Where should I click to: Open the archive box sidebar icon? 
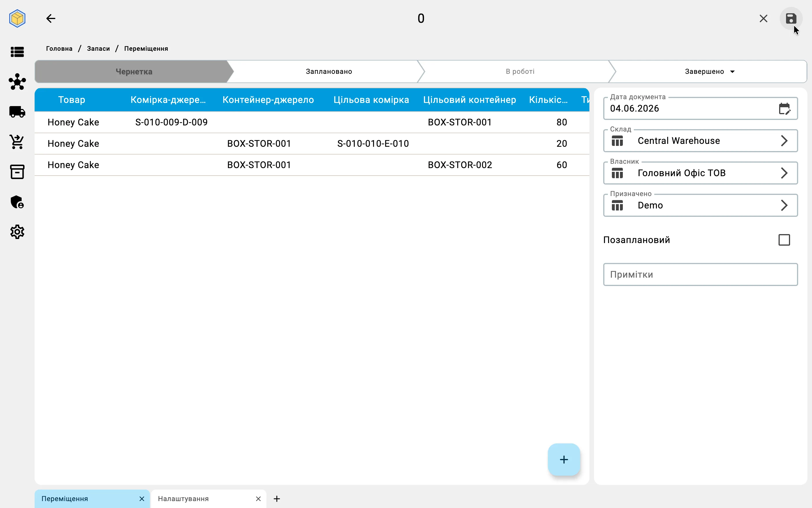click(17, 172)
